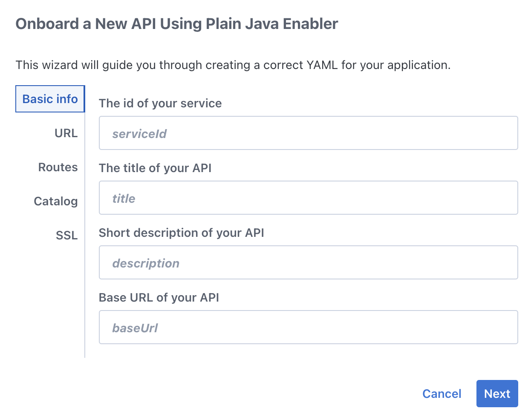Image resolution: width=531 pixels, height=420 pixels.
Task: Click the 'Base URL of your API' label
Action: [159, 298]
